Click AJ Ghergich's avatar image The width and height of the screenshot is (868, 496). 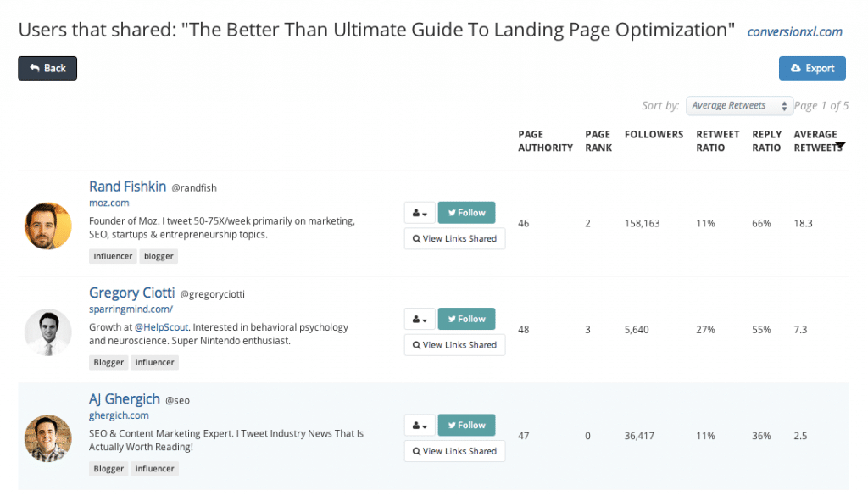click(x=48, y=437)
